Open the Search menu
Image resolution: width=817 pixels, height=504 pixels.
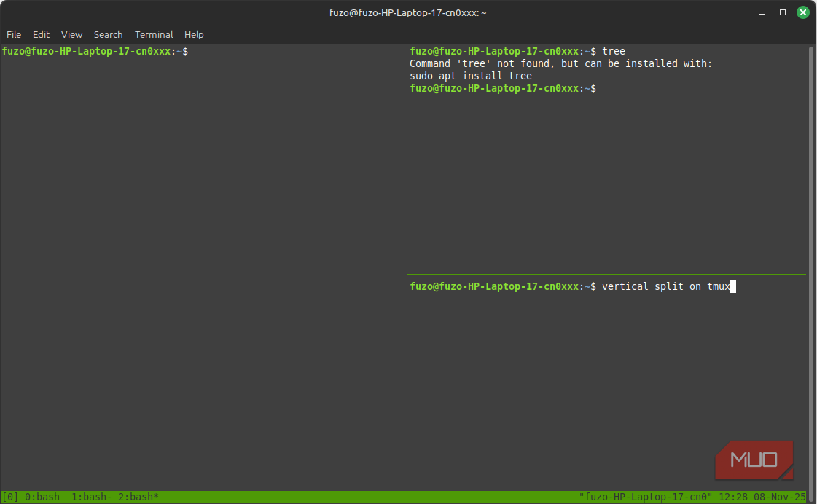108,34
